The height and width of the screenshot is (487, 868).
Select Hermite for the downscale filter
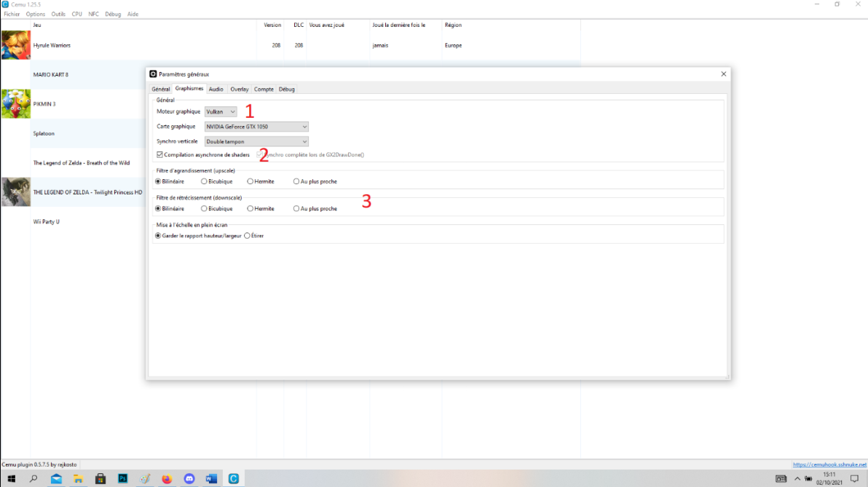250,209
